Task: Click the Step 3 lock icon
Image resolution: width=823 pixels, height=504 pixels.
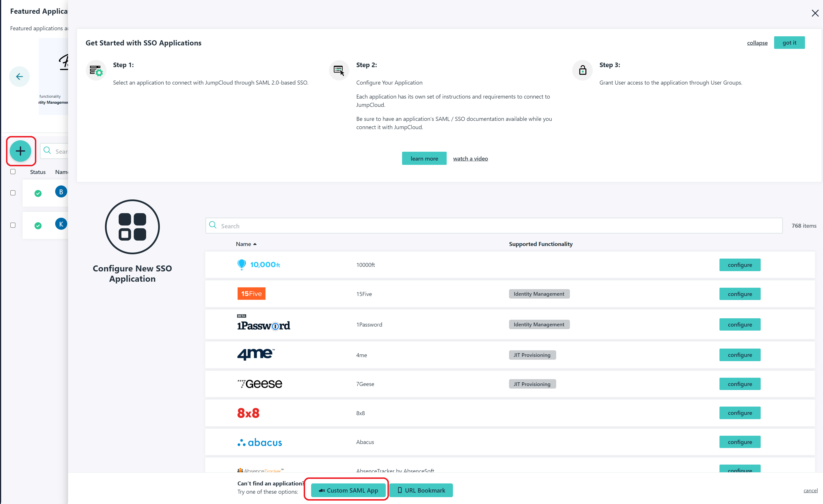Action: [x=582, y=70]
